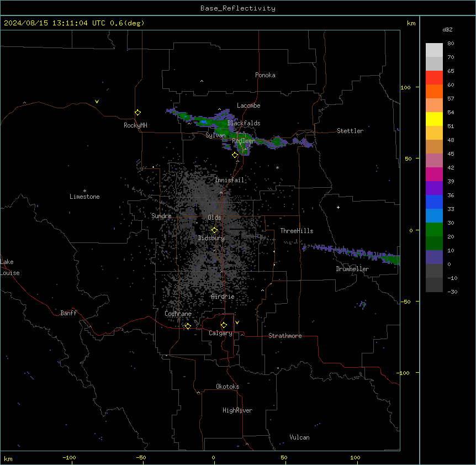The width and height of the screenshot is (476, 465).
Task: Click the echo band north of Drumheller
Action: click(x=352, y=253)
